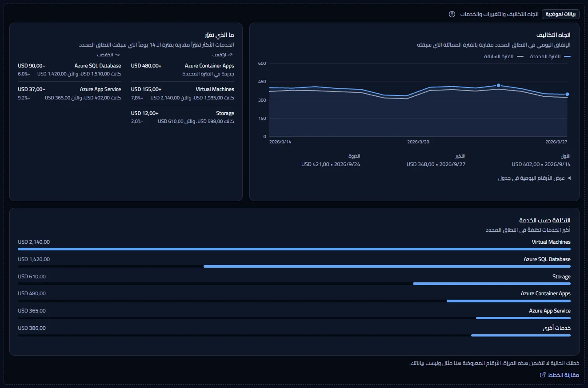Click the خدمات أخرى cost bar
This screenshot has height=388, width=588.
pos(521,335)
